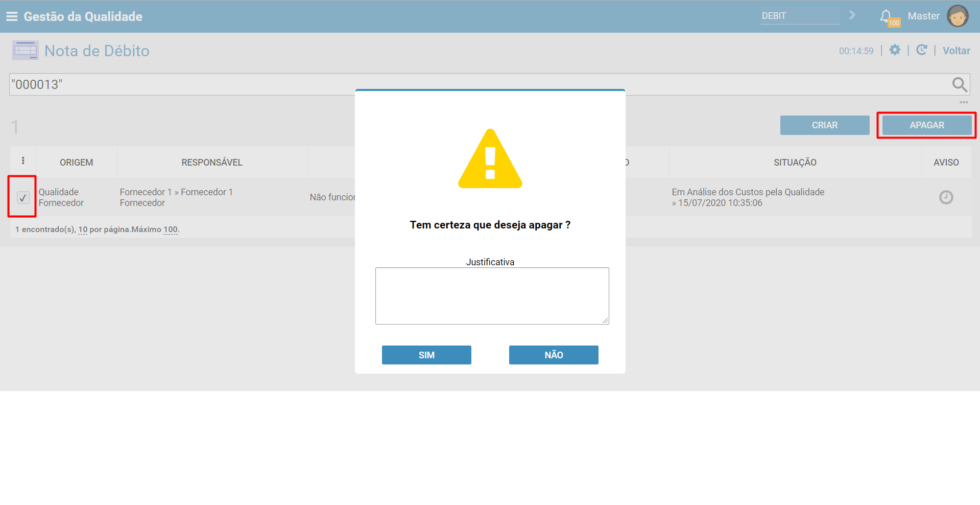Viewport: 980px width, 505px height.
Task: Open the hamburger main menu
Action: [12, 16]
